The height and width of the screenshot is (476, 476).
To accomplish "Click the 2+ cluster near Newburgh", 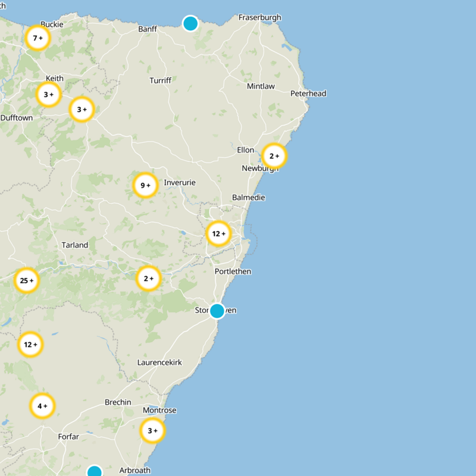I will (x=274, y=155).
